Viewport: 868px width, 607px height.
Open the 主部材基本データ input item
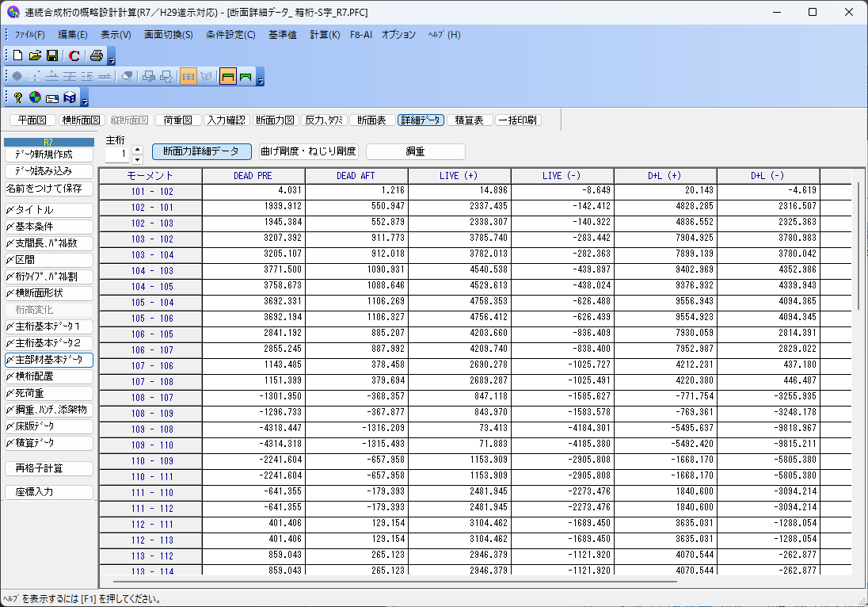click(x=49, y=360)
